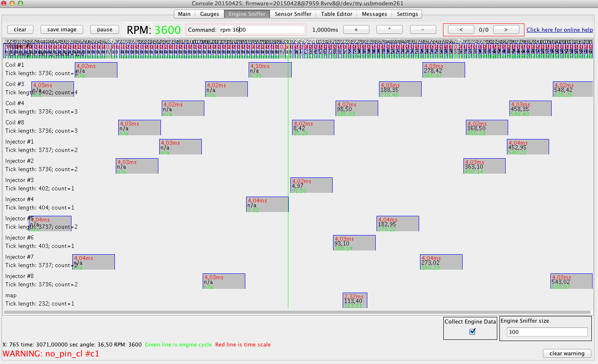Click the Injector #3 pulse with value 4,97
The height and width of the screenshot is (364, 598).
pyautogui.click(x=311, y=185)
